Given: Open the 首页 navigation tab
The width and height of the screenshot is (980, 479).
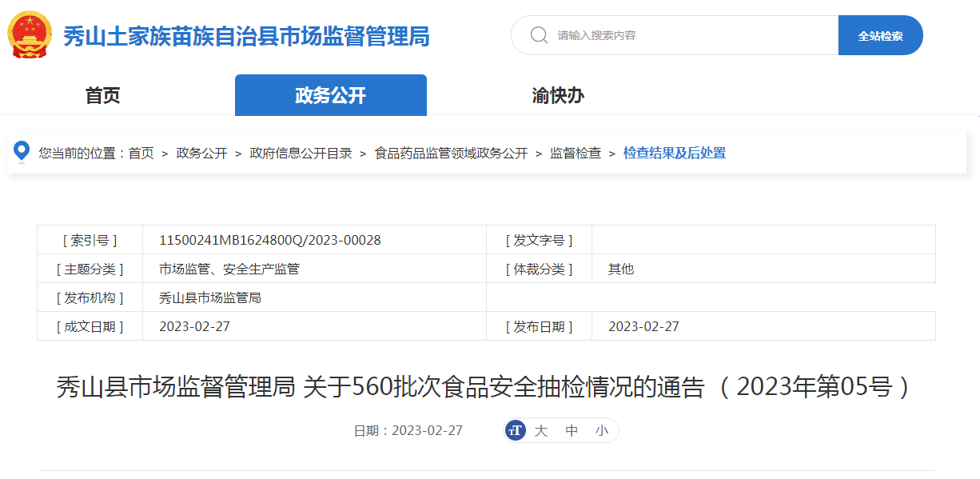Looking at the screenshot, I should [102, 96].
